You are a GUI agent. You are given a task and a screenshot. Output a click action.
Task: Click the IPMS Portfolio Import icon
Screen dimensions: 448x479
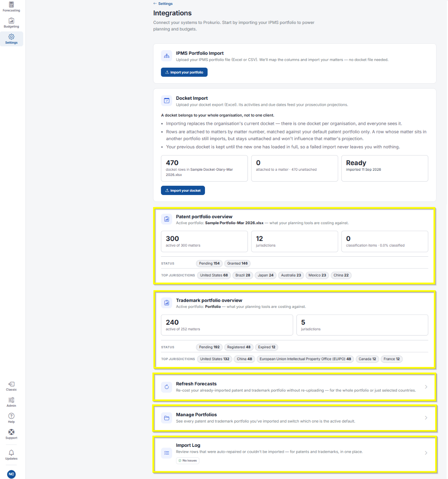coord(167,56)
